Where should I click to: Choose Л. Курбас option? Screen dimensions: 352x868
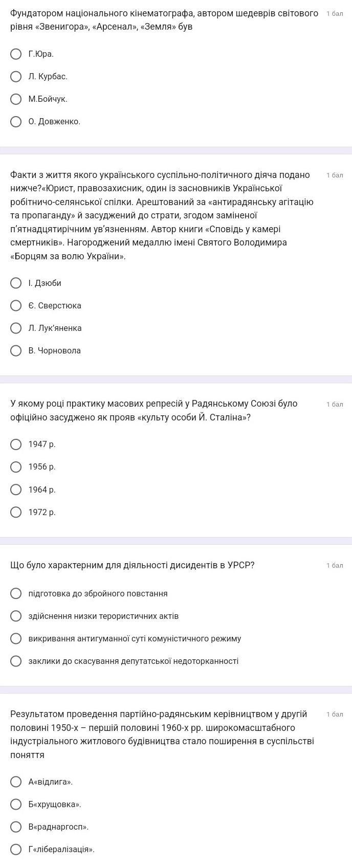click(x=16, y=76)
